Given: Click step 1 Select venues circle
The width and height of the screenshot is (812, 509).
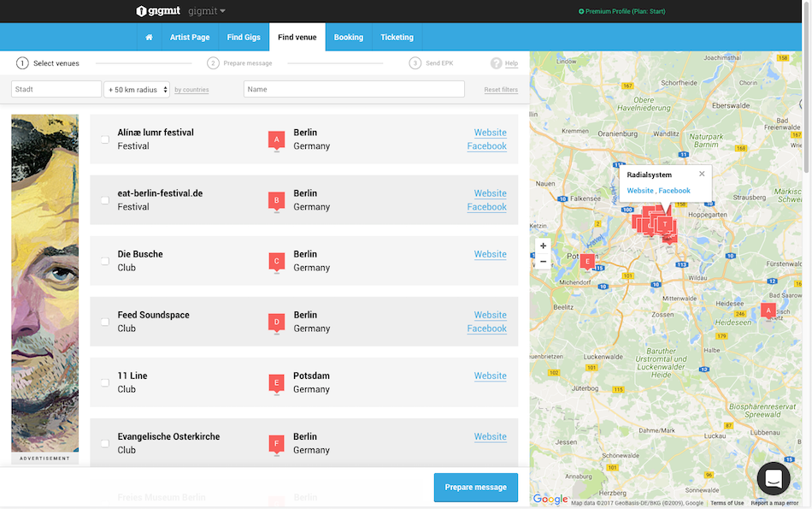Looking at the screenshot, I should coord(22,63).
